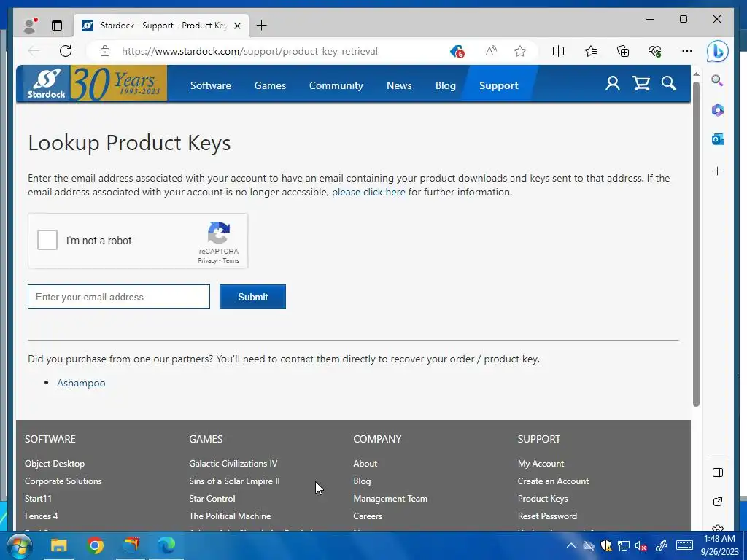747x560 pixels.
Task: Open reCAPTCHA Privacy link
Action: (x=207, y=260)
